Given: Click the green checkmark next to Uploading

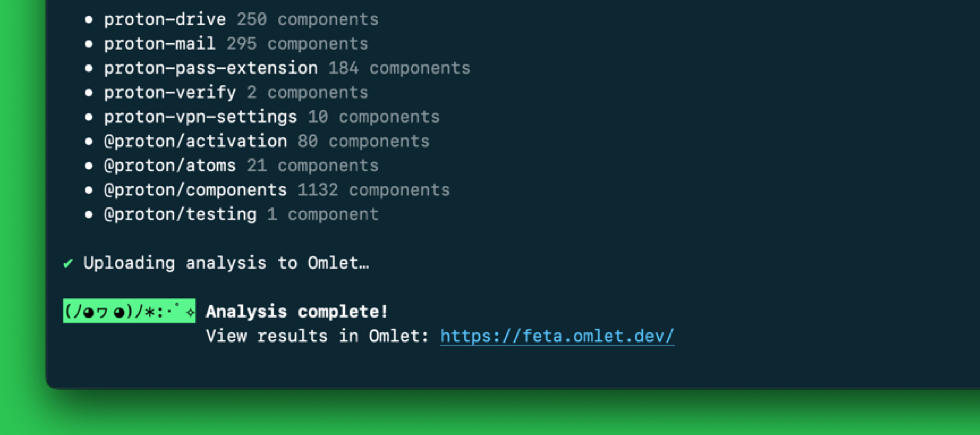Looking at the screenshot, I should coord(68,263).
